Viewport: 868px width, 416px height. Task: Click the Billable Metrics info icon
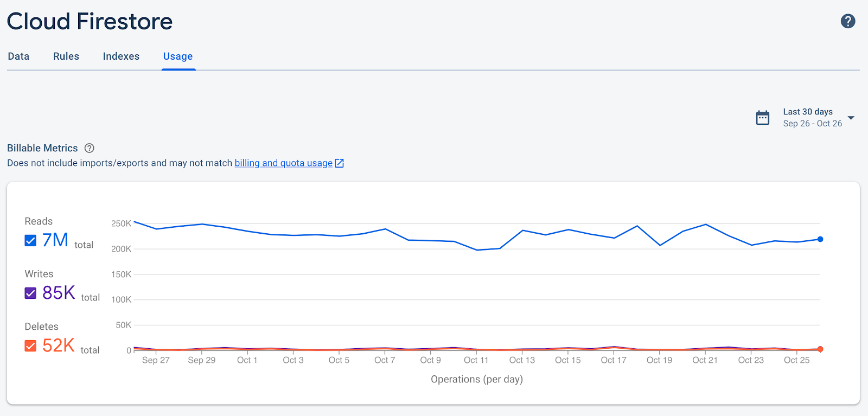pyautogui.click(x=90, y=148)
